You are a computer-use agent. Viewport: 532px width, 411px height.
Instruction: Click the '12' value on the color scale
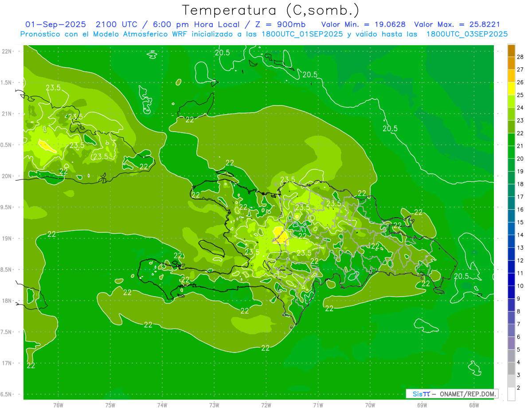coord(520,260)
